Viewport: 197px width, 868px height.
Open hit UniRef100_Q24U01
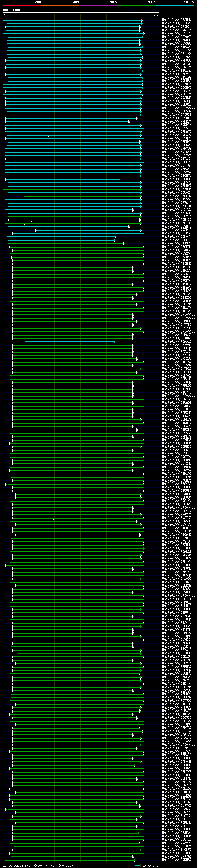tap(177, 494)
